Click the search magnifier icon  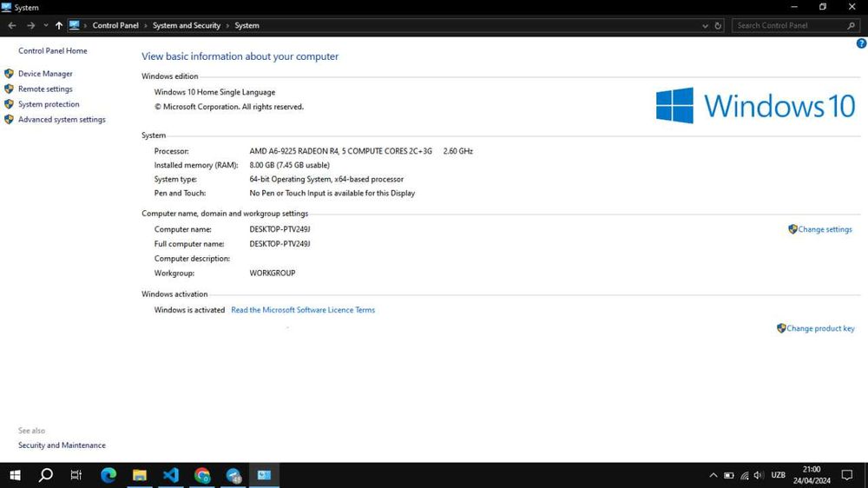852,25
